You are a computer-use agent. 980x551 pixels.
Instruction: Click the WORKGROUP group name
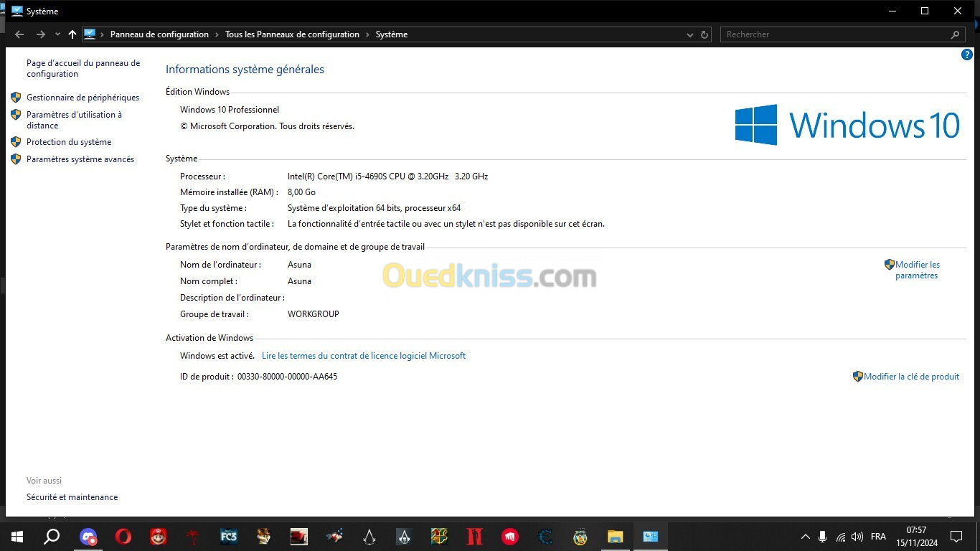coord(314,314)
